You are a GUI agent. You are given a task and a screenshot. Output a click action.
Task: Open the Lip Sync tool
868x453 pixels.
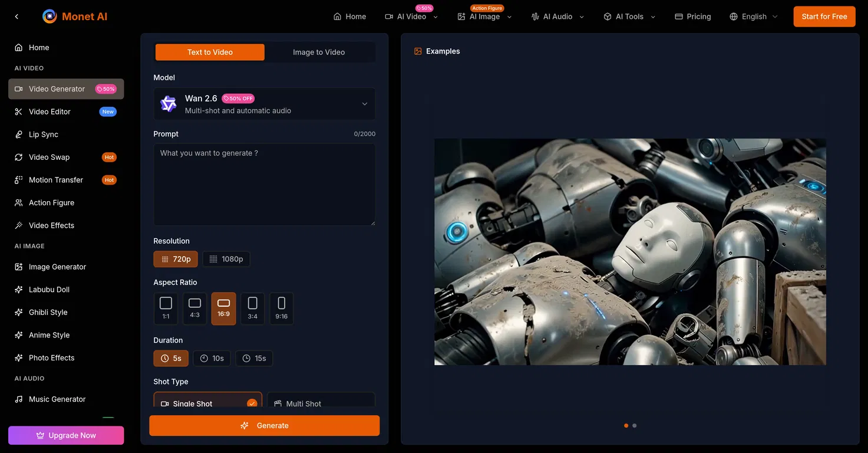click(44, 134)
